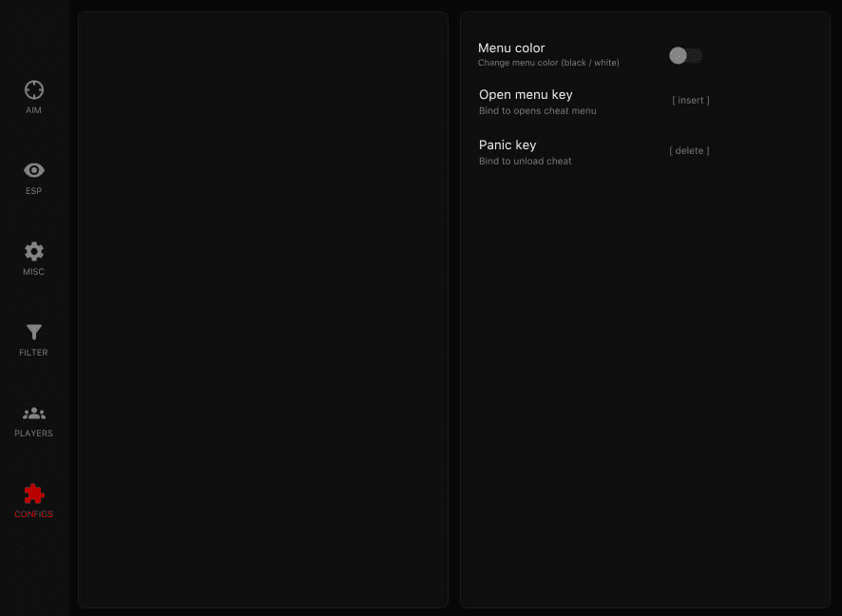Select the FILTER funnel icon
Viewport: 842px width, 616px height.
(x=34, y=332)
